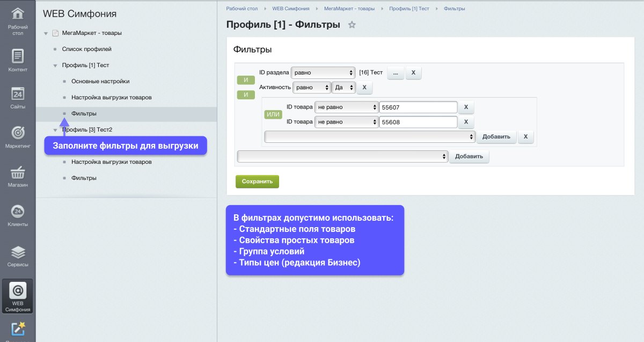Screen dimensions: 644x342
Task: Open the не равно dropdown for first ID товара
Action: (346, 107)
